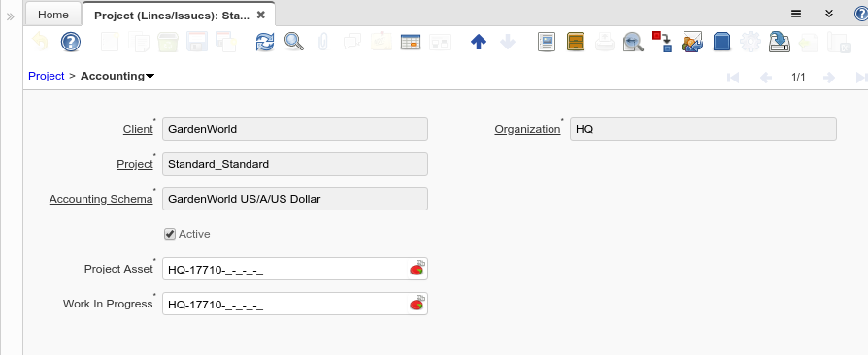Open the Help icon in toolbar
Viewport: 868px width, 355px height.
coord(71,42)
